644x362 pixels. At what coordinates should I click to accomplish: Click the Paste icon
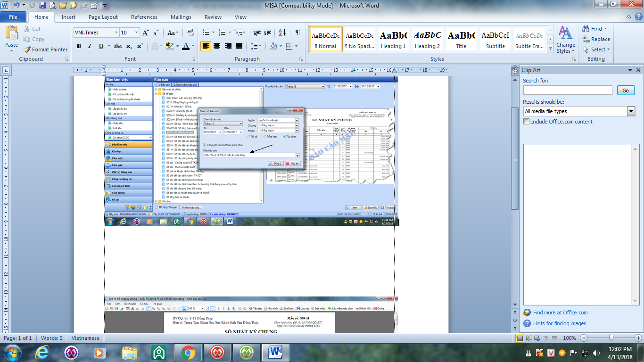pyautogui.click(x=12, y=33)
